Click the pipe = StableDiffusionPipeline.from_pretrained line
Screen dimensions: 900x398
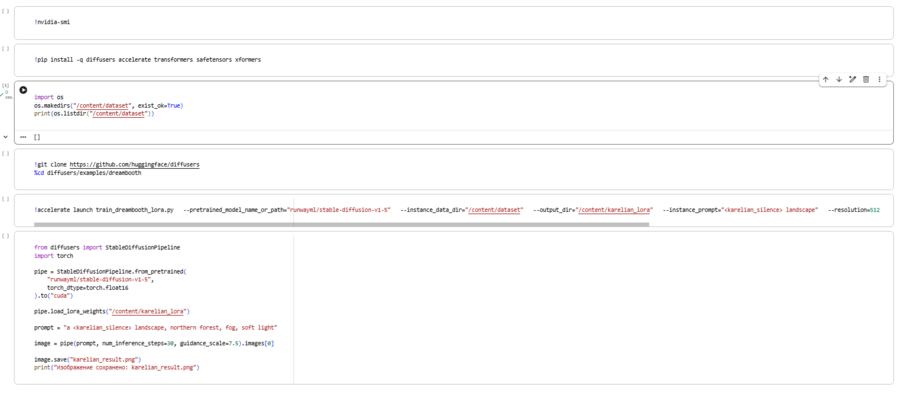tap(111, 271)
